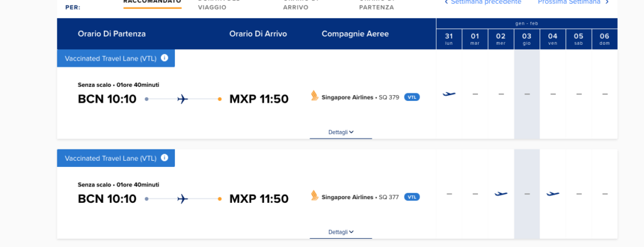The width and height of the screenshot is (644, 247).
Task: Select the Raccomandato sort tab
Action: (x=152, y=3)
